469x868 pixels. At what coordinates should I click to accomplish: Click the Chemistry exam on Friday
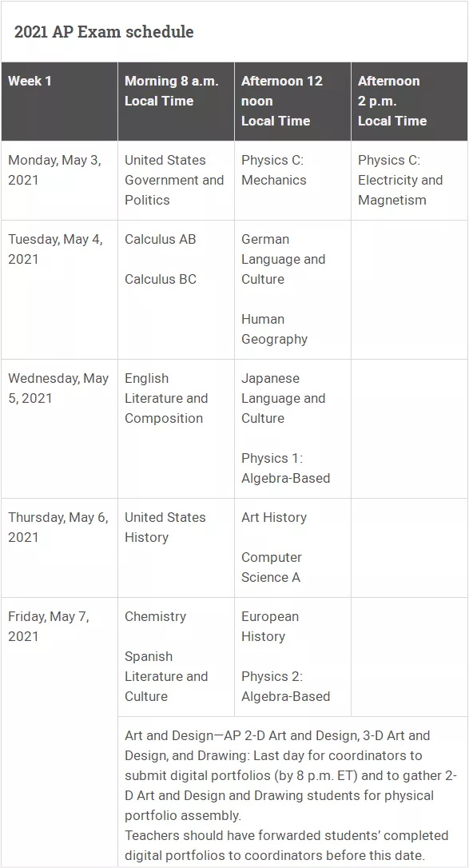[156, 616]
